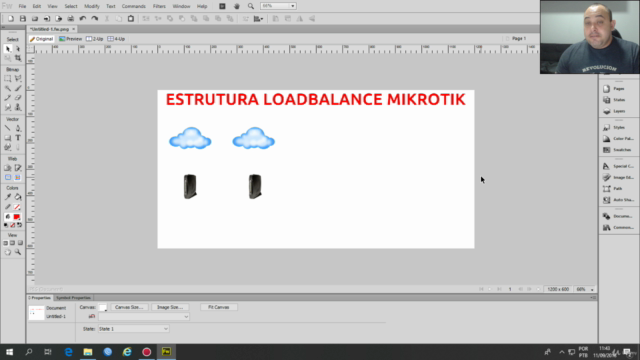
Task: Select the Rectangle vector tool
Action: click(x=8, y=138)
